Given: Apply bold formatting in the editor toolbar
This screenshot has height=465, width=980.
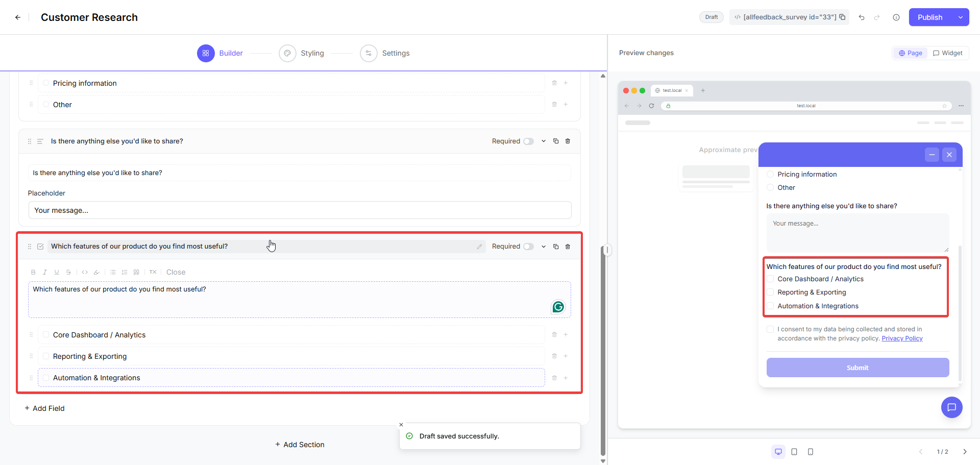Looking at the screenshot, I should coord(33,272).
